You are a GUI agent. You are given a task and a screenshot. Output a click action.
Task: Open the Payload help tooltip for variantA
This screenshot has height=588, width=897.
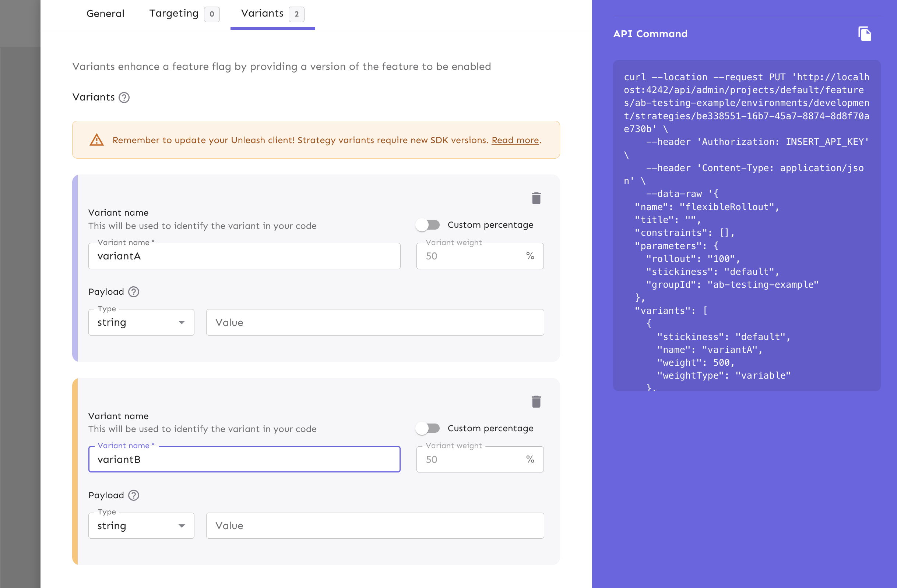click(x=133, y=291)
